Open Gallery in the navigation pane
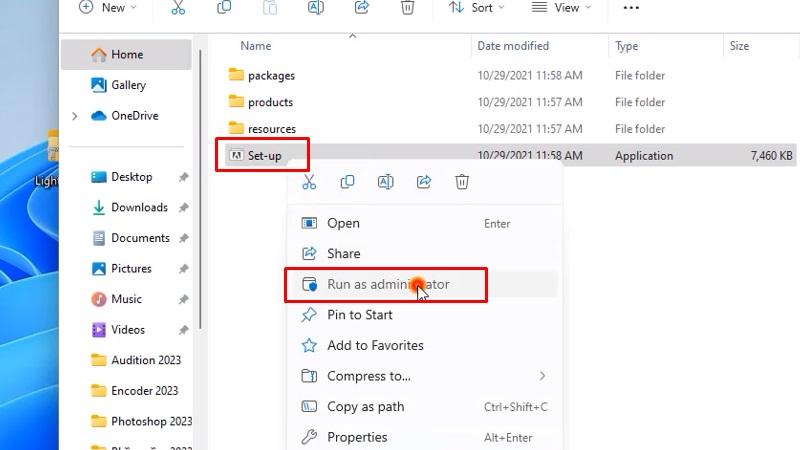 [x=126, y=85]
